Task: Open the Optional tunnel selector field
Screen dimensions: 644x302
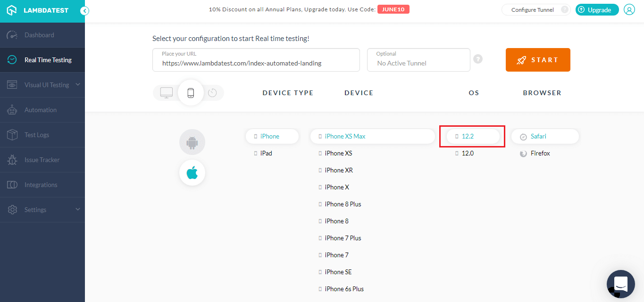Action: tap(418, 60)
